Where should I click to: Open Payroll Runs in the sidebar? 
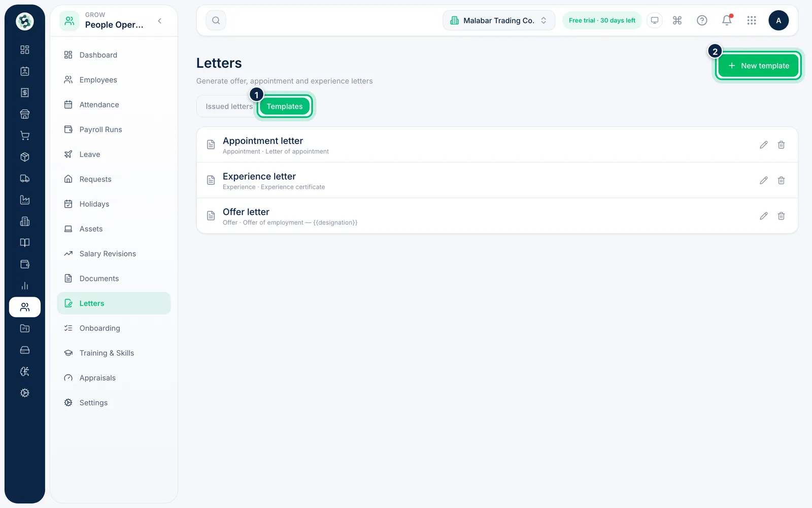[114, 130]
